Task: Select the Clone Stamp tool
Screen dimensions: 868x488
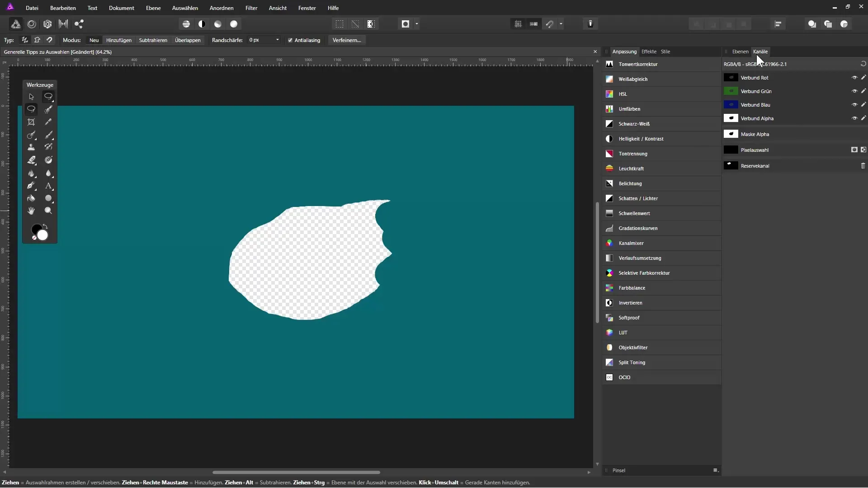Action: [x=31, y=147]
